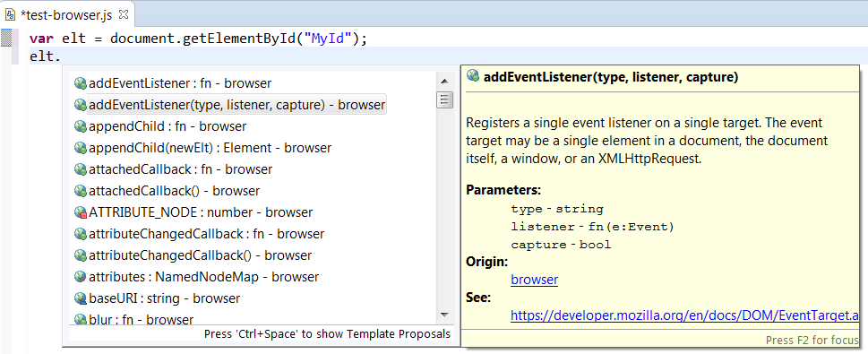
Task: Click 'Press Ctrl+Space to show Template Proposals' bar
Action: pos(327,334)
